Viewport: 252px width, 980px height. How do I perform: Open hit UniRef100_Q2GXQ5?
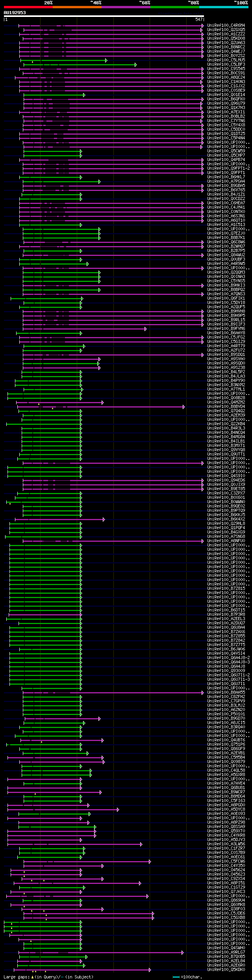click(226, 30)
